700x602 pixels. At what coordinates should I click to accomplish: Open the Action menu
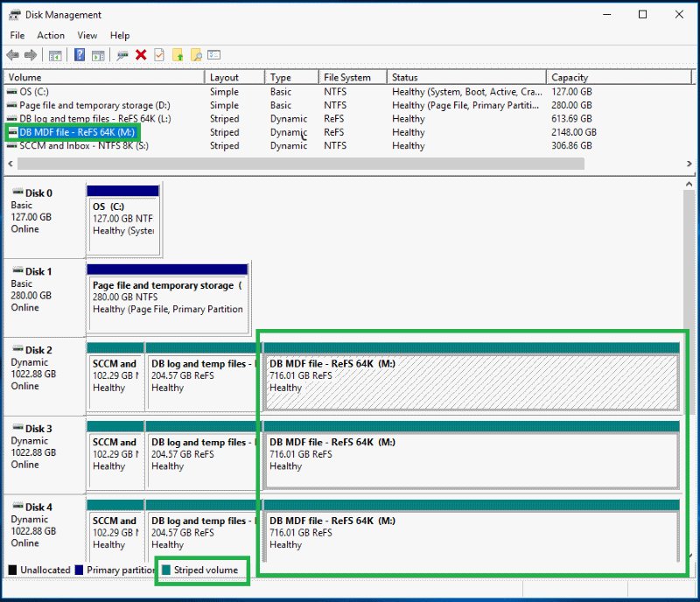(50, 35)
